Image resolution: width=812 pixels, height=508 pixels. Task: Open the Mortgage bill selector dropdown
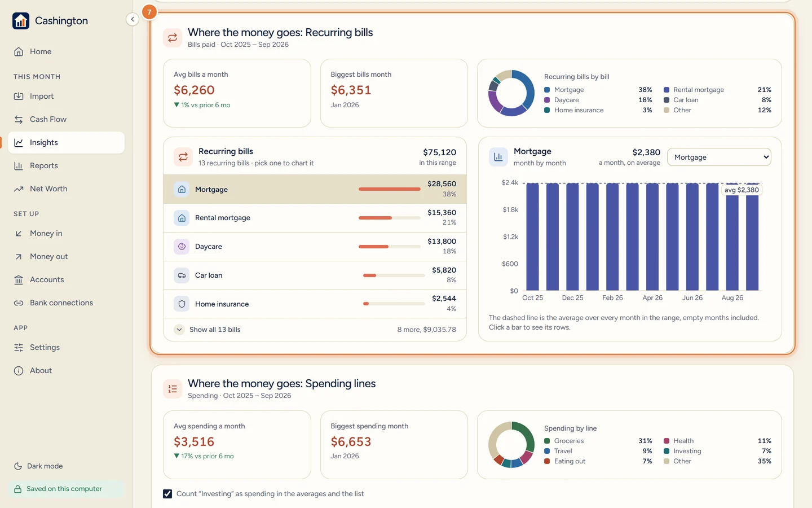[x=719, y=157]
